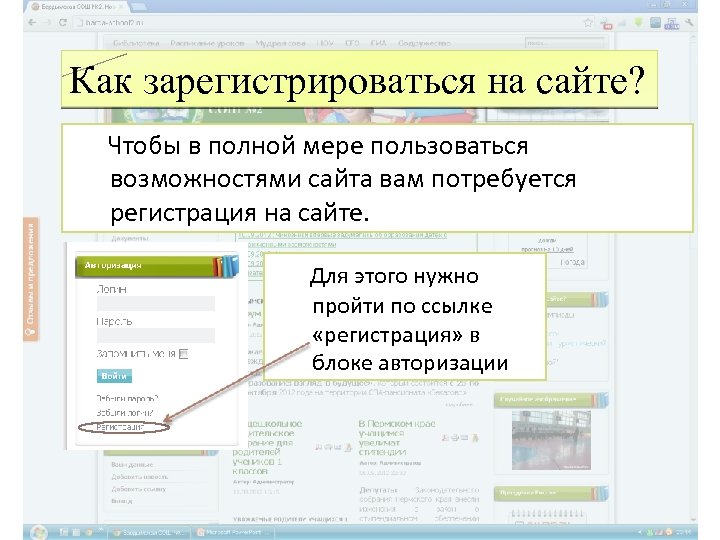Click the Пароль input field
The height and width of the screenshot is (540, 720).
point(156,335)
